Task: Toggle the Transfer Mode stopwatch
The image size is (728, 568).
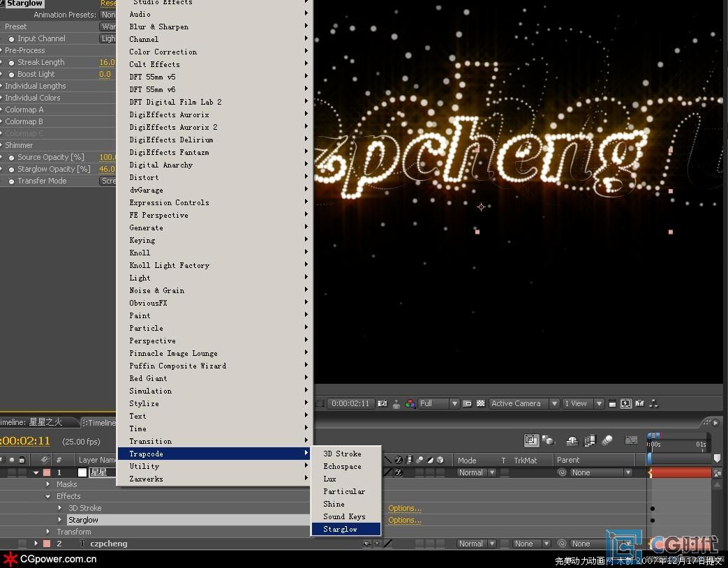Action: pos(12,181)
